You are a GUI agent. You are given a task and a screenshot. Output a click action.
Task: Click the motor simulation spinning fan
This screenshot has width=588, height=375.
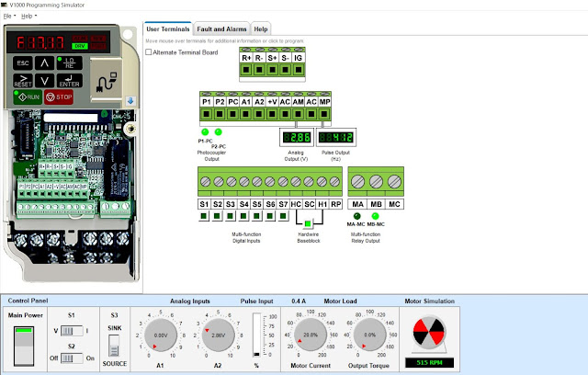coord(429,332)
